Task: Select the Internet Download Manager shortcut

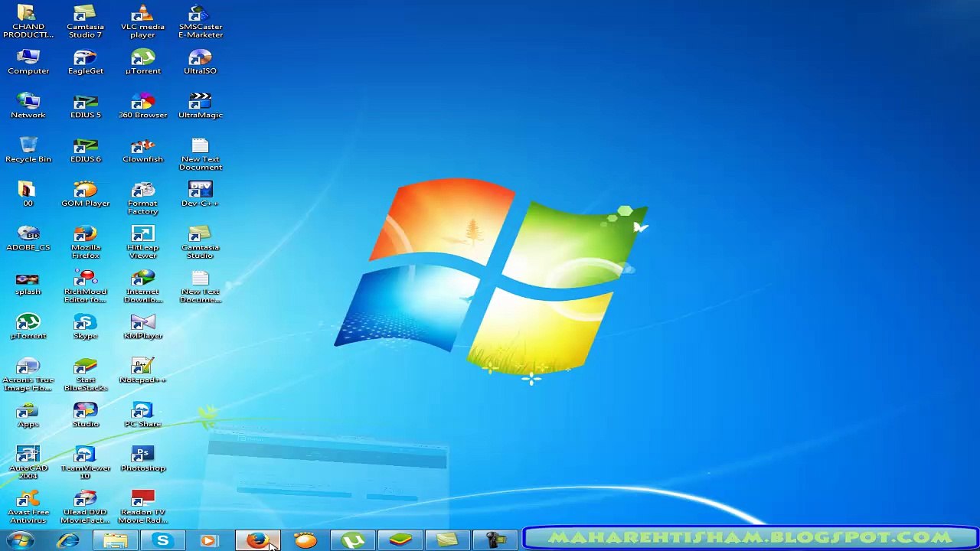Action: click(x=142, y=287)
